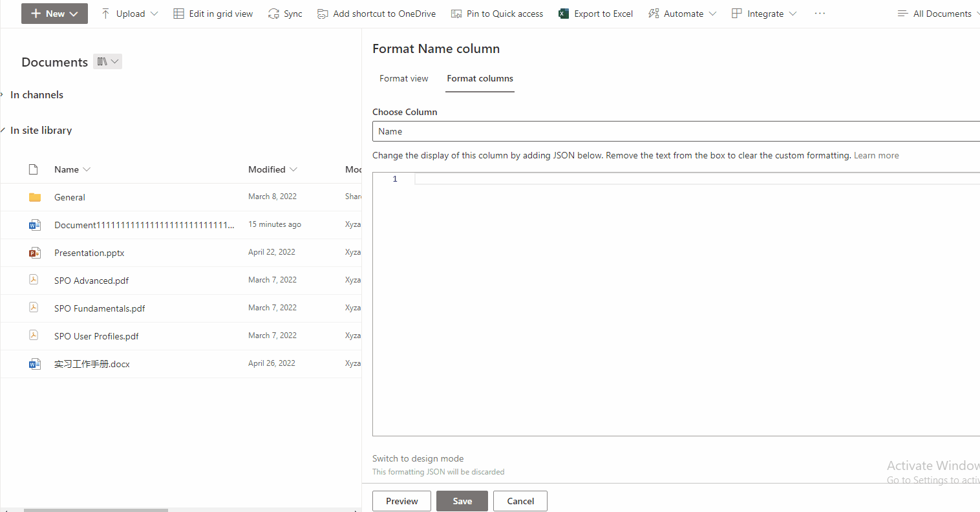Click the Upload arrow icon
Viewport: 980px width, 512px height.
(x=105, y=14)
